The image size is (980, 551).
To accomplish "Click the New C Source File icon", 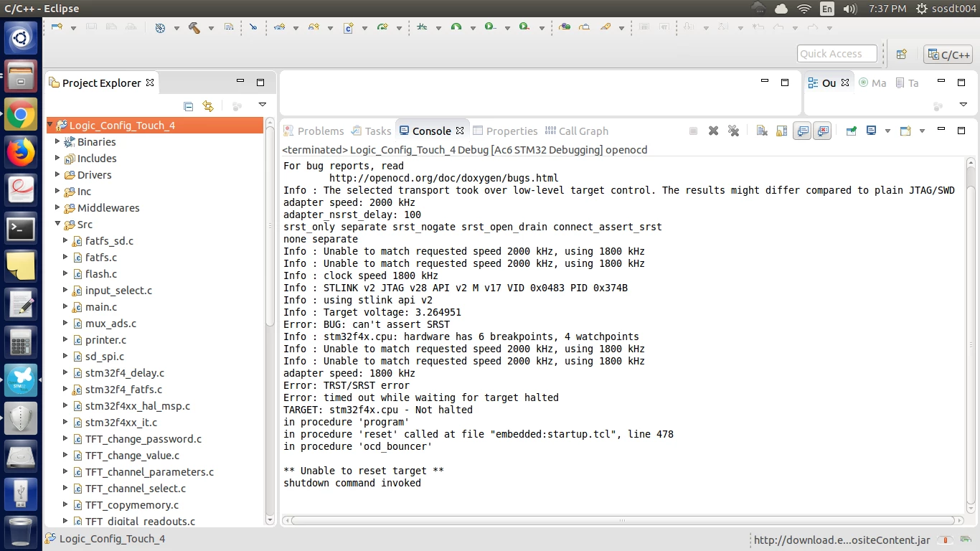I will click(x=349, y=27).
